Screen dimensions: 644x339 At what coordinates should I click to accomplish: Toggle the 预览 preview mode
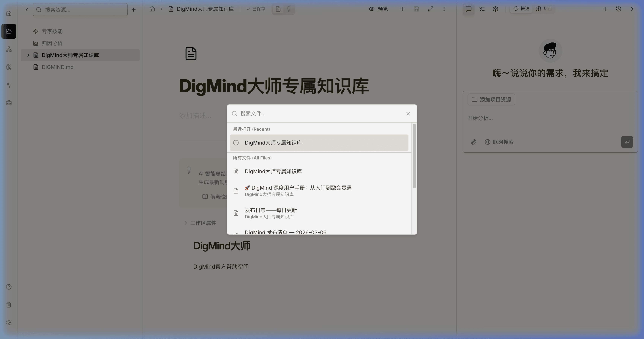pyautogui.click(x=378, y=9)
